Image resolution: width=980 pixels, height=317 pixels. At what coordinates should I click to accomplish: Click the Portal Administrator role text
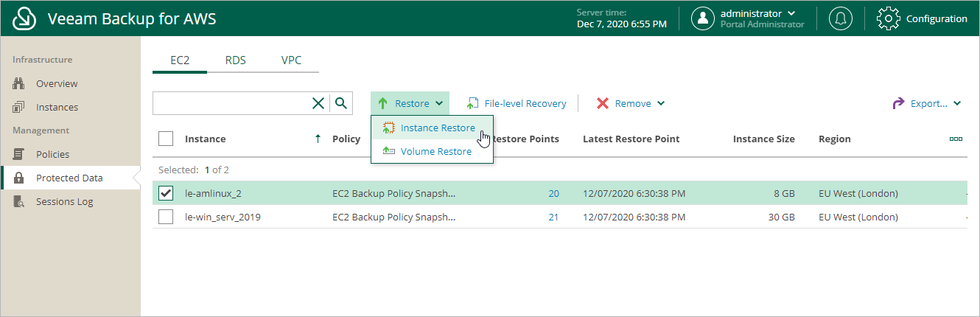tap(763, 24)
